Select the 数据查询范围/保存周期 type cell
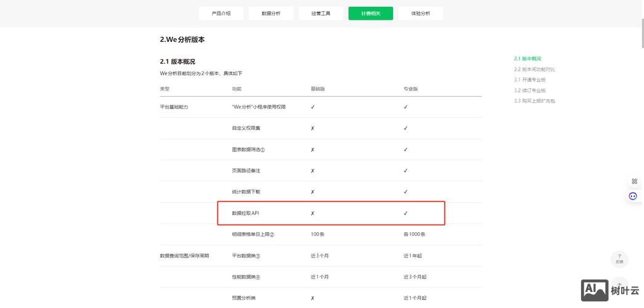Screen dimensions: 644x308 click(184, 256)
